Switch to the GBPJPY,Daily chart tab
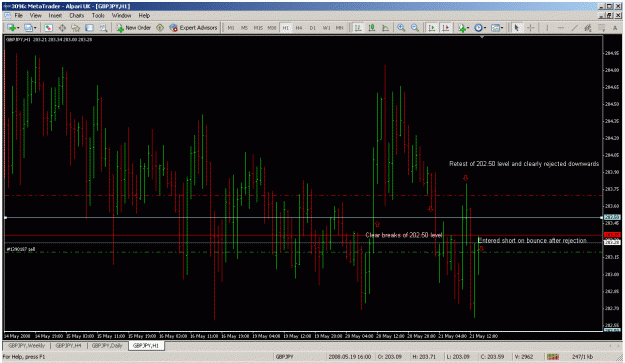Viewport: 625px width, 363px height. click(107, 345)
